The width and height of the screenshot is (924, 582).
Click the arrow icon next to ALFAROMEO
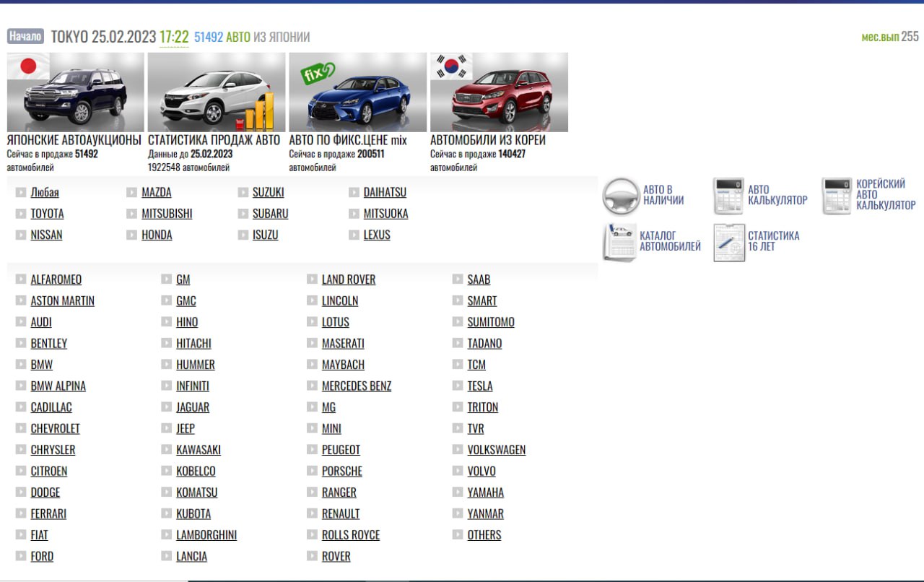tap(21, 279)
